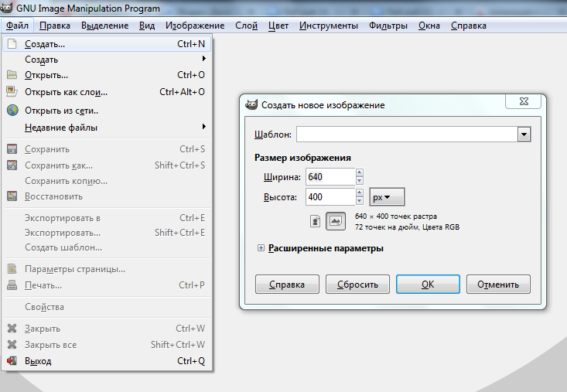Click the disk icon beside Сохранить как...

(x=12, y=165)
